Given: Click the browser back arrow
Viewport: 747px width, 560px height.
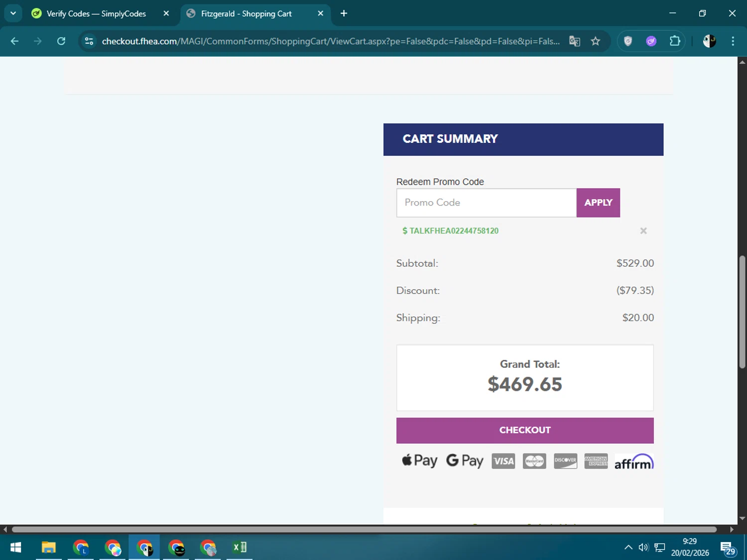Looking at the screenshot, I should (x=14, y=41).
